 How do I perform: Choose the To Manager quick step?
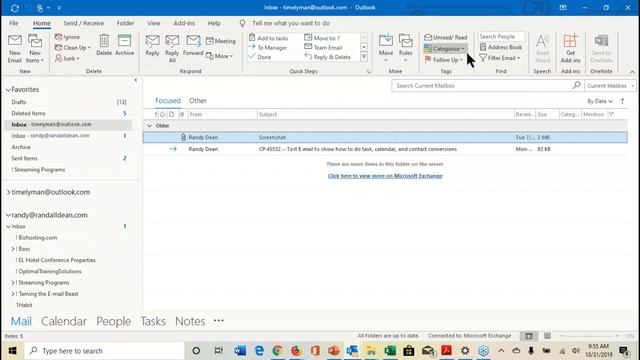click(x=268, y=48)
